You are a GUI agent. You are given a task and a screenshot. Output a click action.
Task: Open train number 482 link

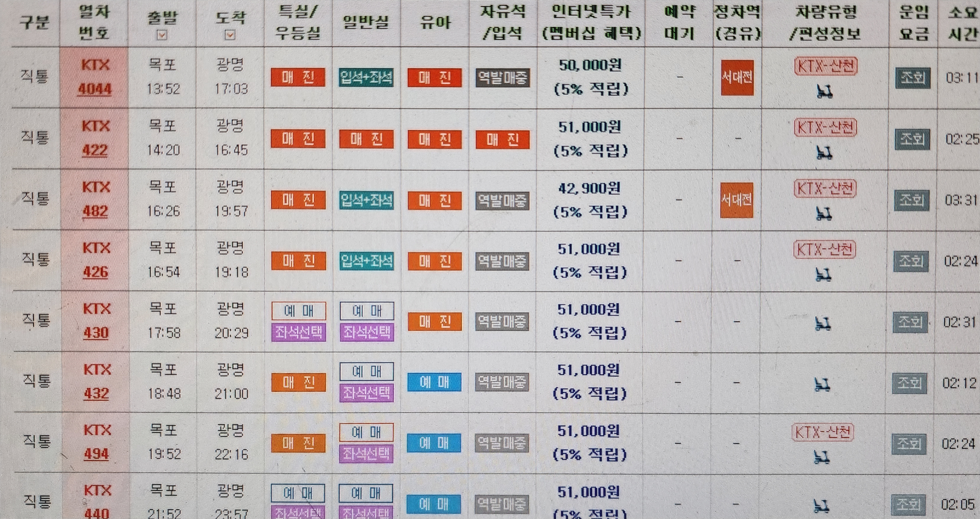tap(95, 211)
